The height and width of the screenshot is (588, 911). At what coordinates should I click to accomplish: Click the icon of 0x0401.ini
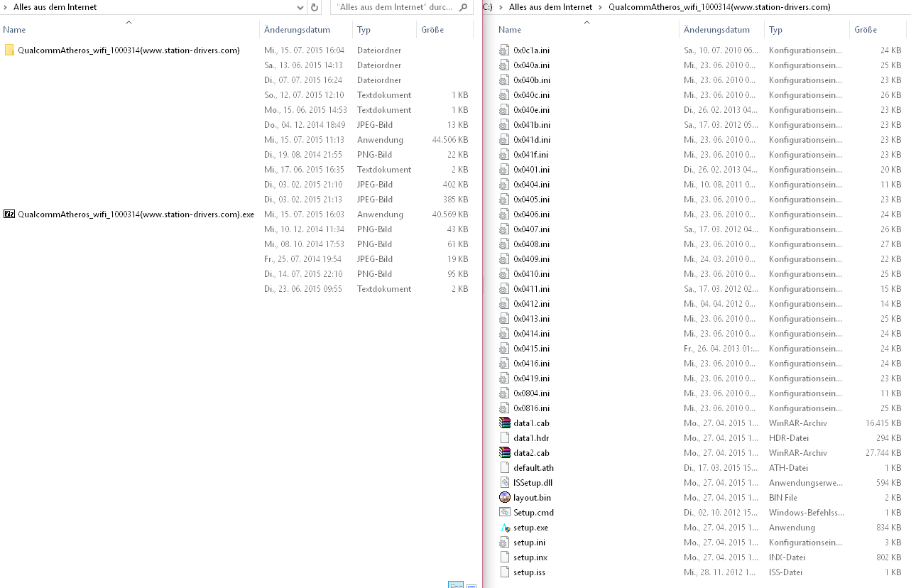coord(505,170)
